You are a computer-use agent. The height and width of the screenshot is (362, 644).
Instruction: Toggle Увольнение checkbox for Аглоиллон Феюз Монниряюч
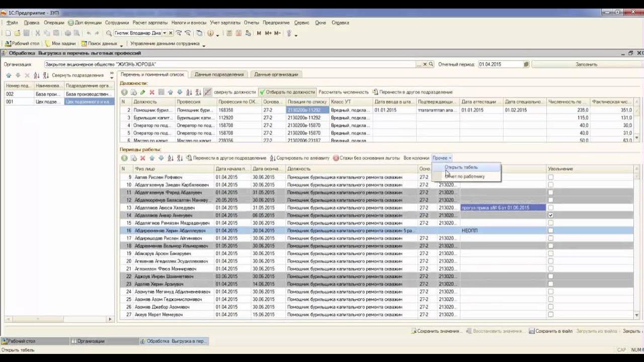point(551,268)
